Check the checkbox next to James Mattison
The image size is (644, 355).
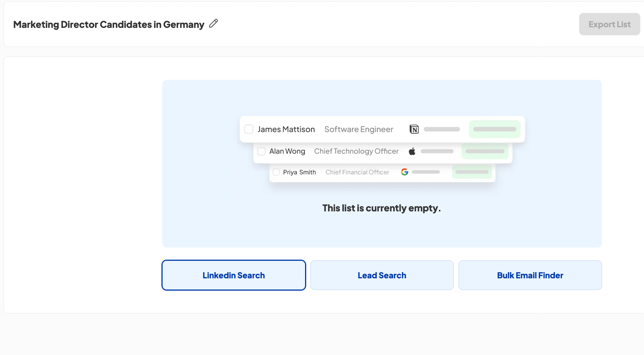tap(248, 129)
